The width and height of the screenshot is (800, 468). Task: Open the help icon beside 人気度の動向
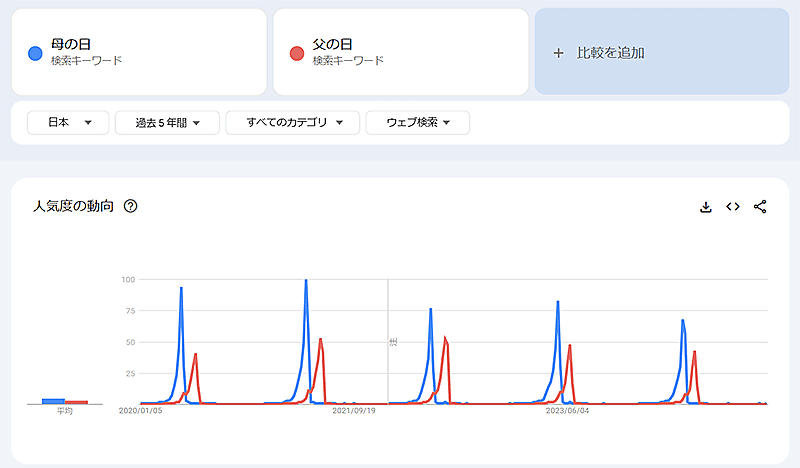pyautogui.click(x=130, y=207)
